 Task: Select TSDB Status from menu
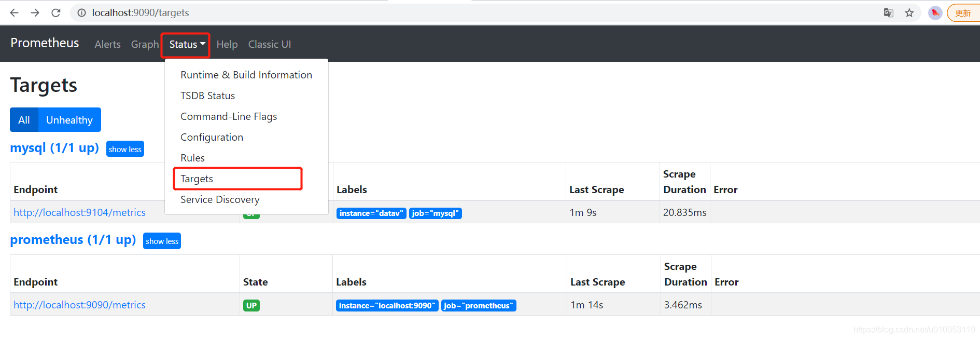(x=246, y=96)
